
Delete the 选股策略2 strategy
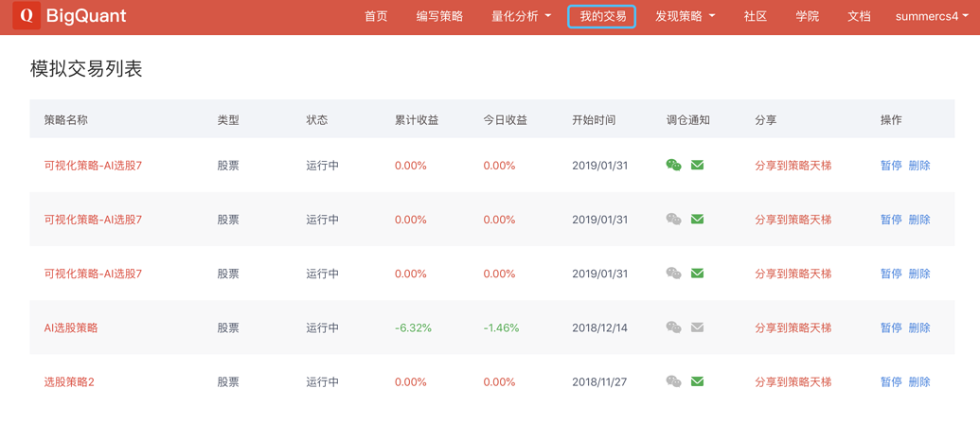tap(919, 381)
